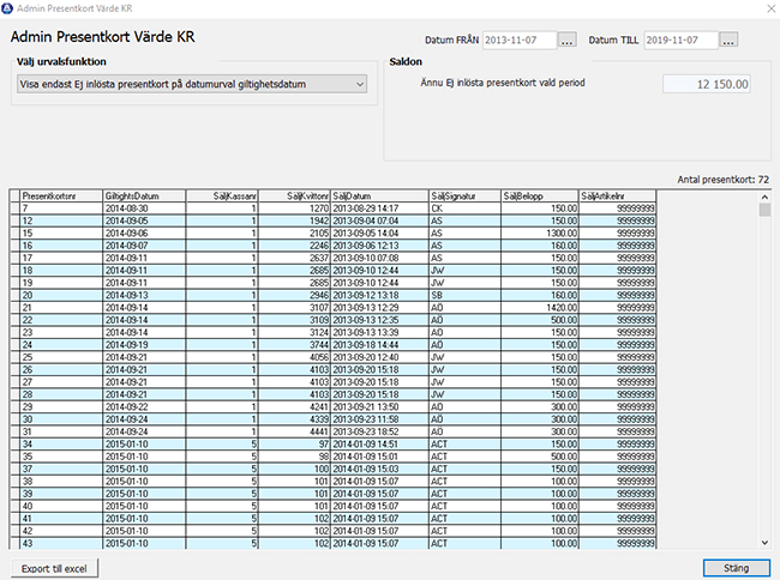The height and width of the screenshot is (580, 780).
Task: Click amount 1420.00 cell
Action: coord(540,308)
